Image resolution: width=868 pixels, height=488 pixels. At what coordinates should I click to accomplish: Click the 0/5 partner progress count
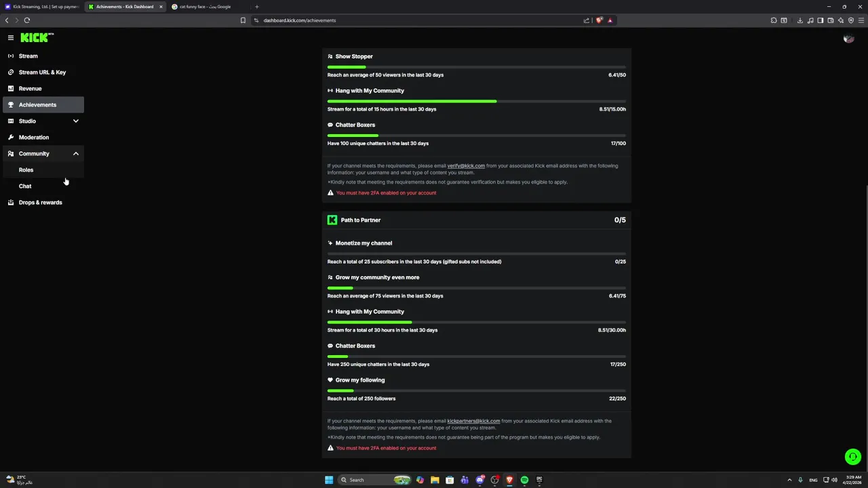tap(620, 220)
